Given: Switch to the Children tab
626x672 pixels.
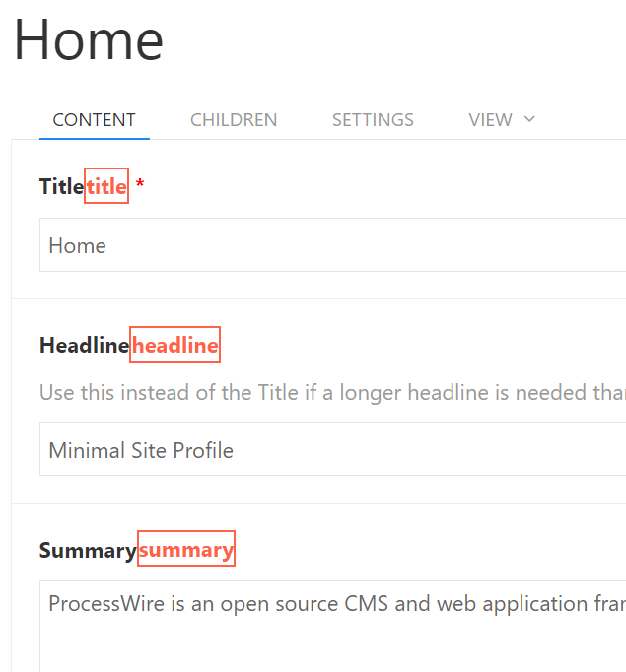Looking at the screenshot, I should [x=234, y=120].
